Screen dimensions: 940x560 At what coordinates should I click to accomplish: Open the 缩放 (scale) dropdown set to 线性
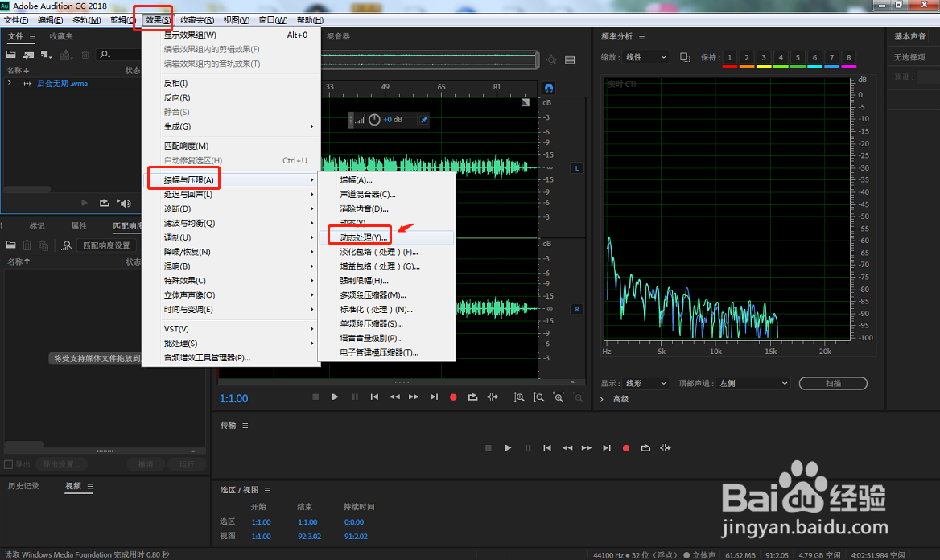tap(645, 57)
